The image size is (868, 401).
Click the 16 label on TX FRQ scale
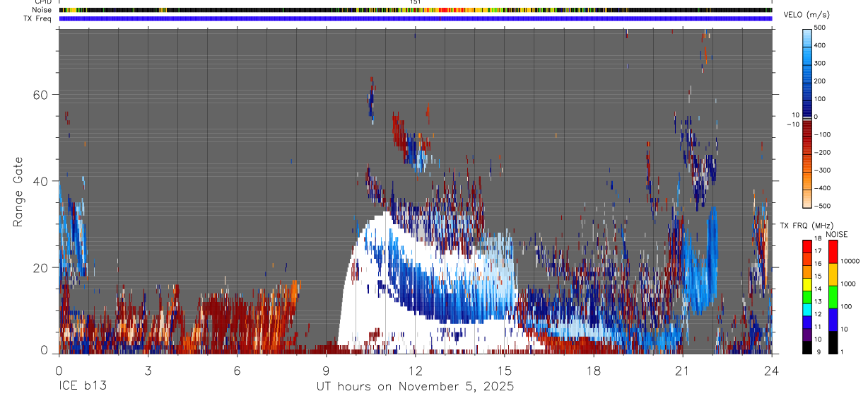[817, 264]
